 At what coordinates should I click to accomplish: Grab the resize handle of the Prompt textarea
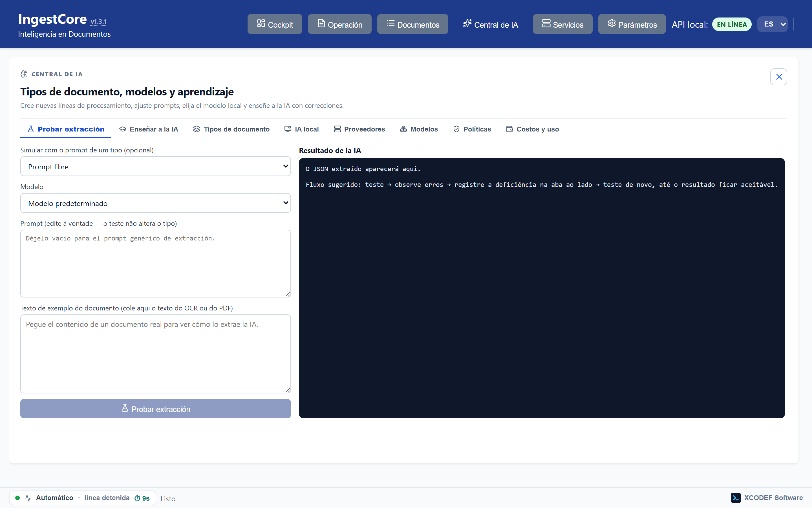pos(288,294)
